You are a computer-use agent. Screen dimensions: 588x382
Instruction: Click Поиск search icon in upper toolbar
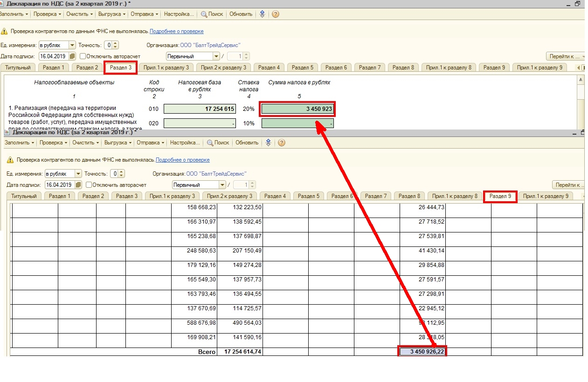click(204, 14)
